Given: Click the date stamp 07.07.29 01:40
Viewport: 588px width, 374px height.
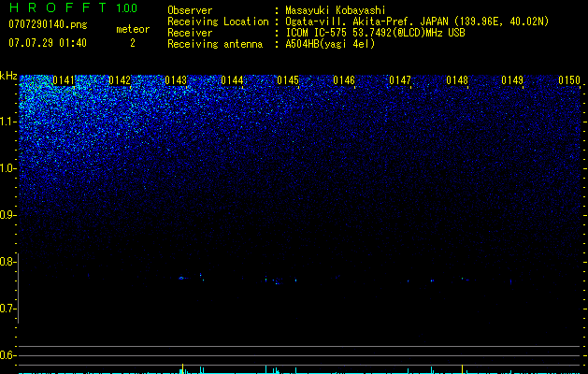Looking at the screenshot, I should [x=48, y=43].
